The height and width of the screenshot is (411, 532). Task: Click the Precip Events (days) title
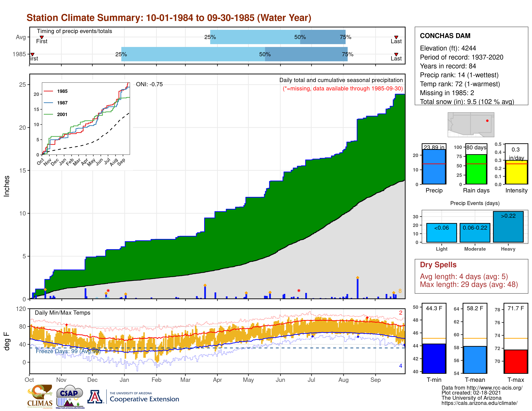coord(475,203)
